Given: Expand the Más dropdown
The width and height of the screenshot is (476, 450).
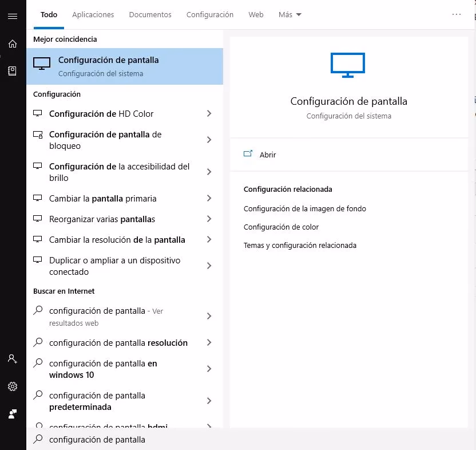Looking at the screenshot, I should click(290, 14).
